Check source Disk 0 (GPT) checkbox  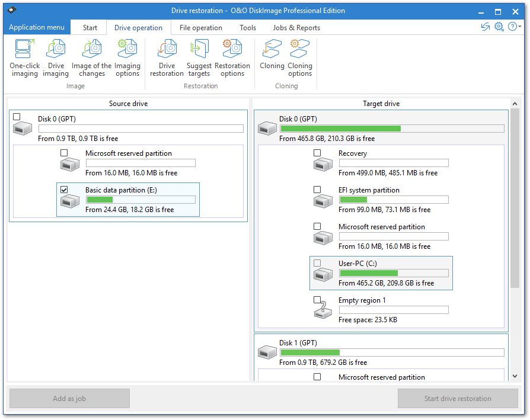click(17, 117)
